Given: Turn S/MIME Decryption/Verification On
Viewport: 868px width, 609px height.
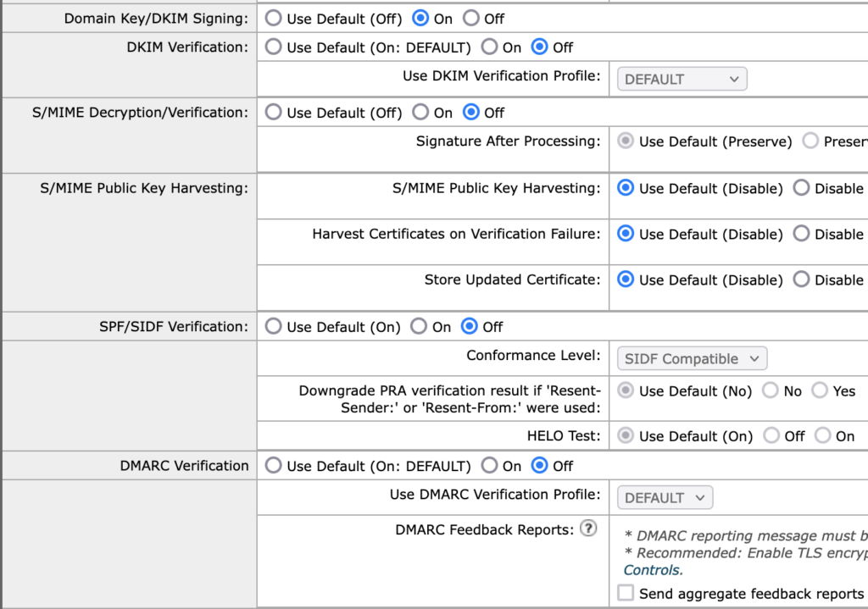Looking at the screenshot, I should click(x=420, y=113).
